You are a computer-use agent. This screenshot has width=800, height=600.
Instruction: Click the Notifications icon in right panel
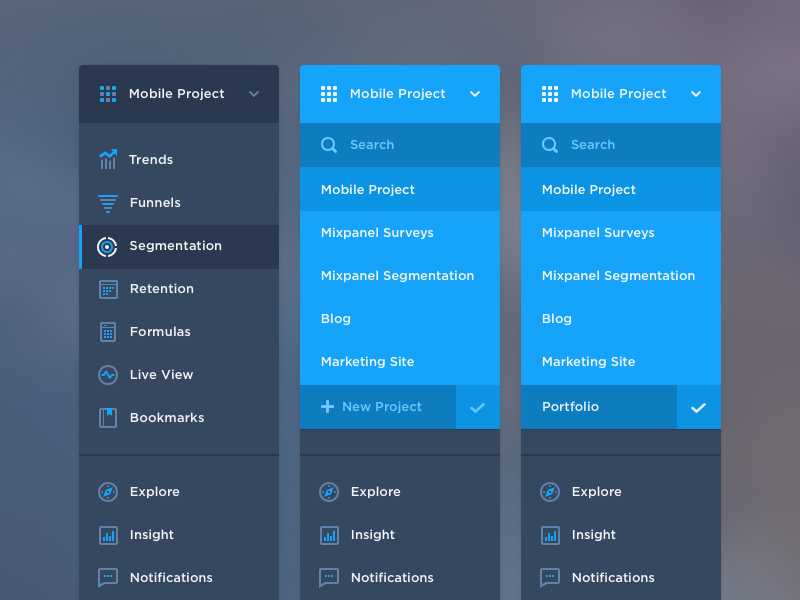tap(550, 578)
